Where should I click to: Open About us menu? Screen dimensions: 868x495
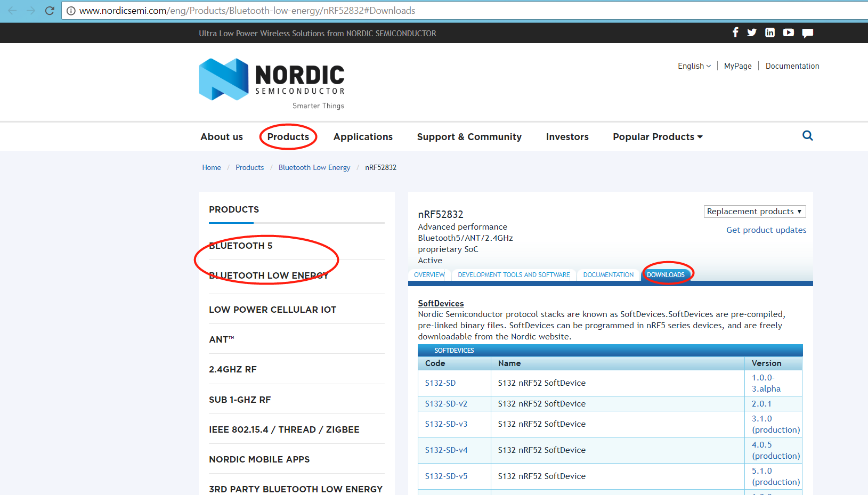click(x=222, y=137)
